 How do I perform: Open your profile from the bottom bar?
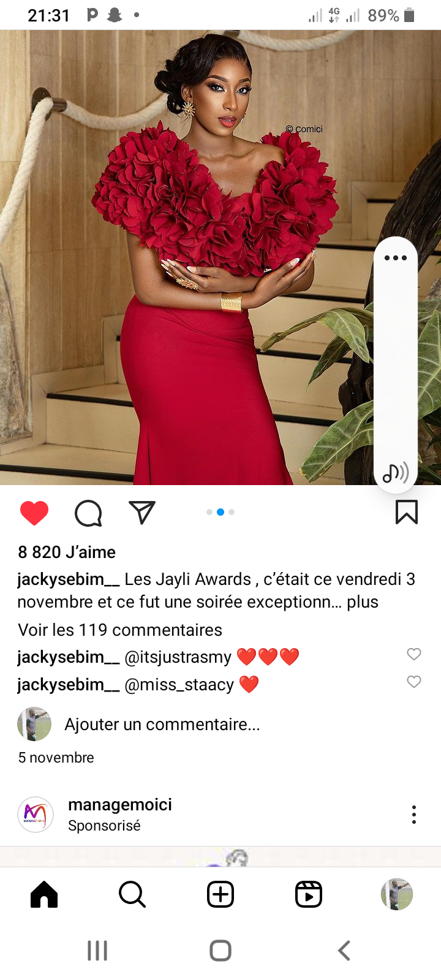click(397, 895)
